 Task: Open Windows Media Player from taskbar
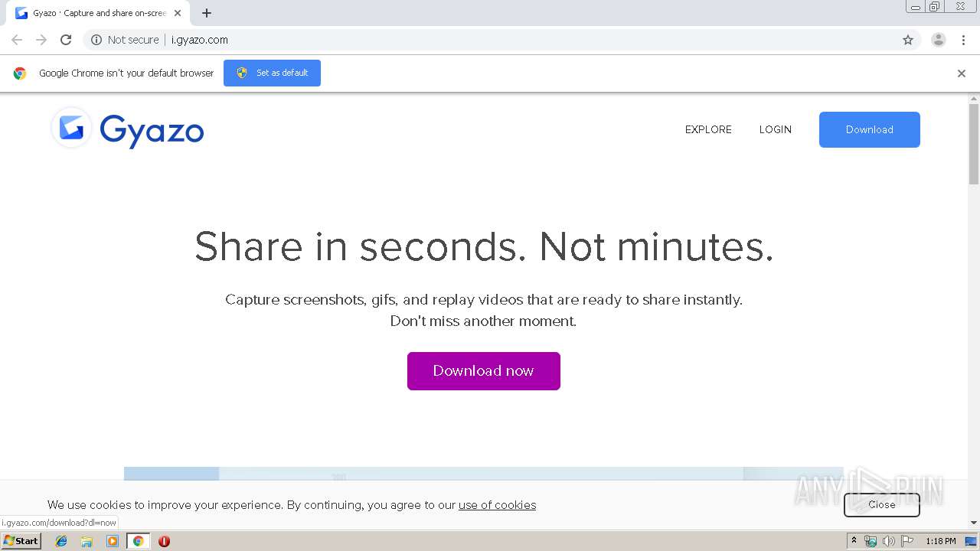pyautogui.click(x=113, y=541)
